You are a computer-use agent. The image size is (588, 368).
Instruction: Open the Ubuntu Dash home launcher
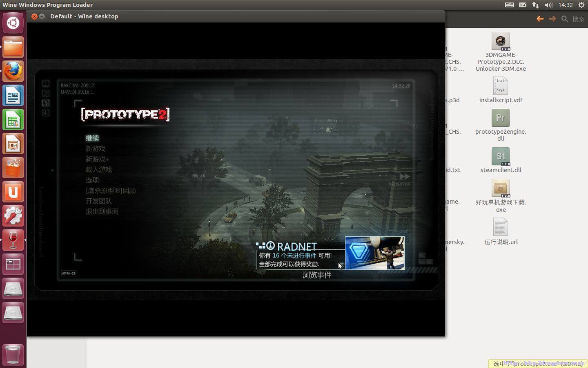pos(13,23)
